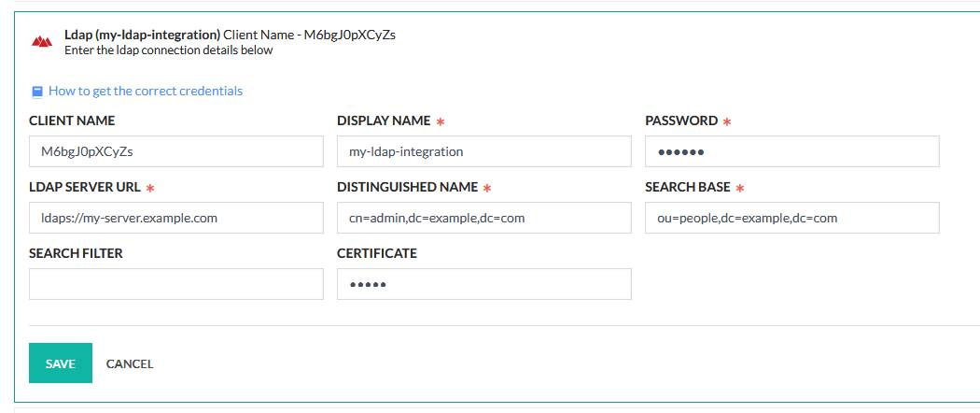Edit the LDAP Server URL field
Screen dimensions: 980x413
[x=176, y=218]
